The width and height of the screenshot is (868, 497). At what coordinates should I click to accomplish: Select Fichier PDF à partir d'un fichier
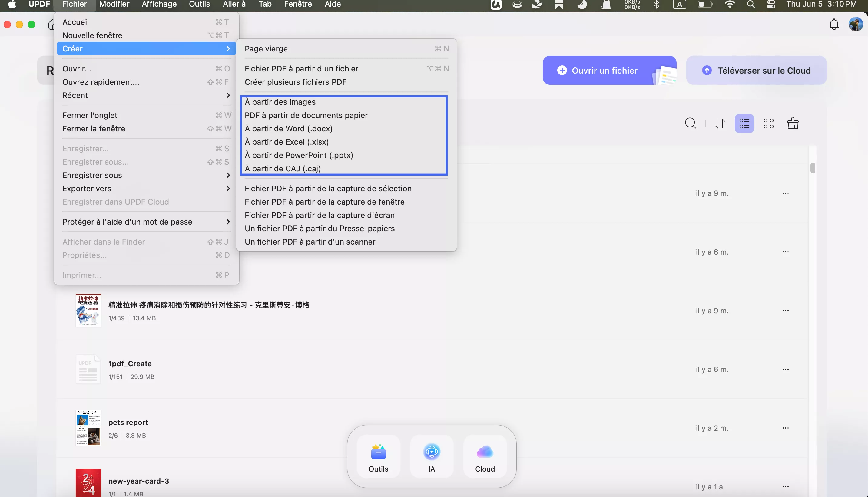346,69
